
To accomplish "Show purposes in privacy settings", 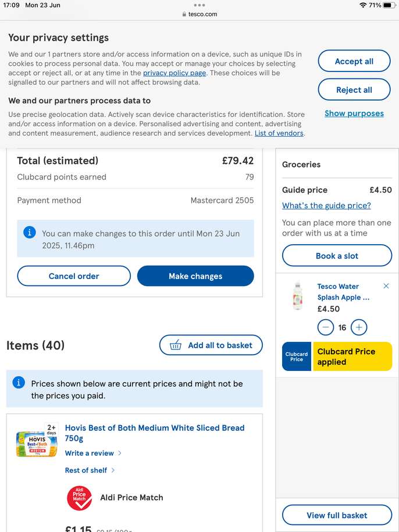I will click(x=354, y=113).
